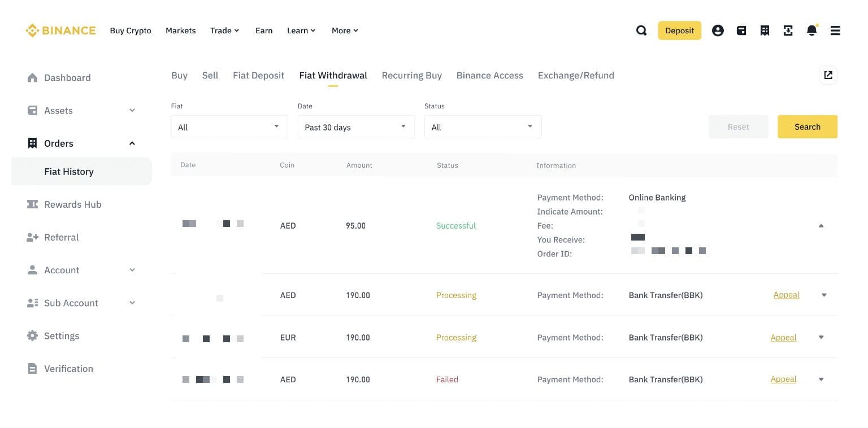Open the Status filter dropdown
Viewport: 868px width, 428px height.
483,127
